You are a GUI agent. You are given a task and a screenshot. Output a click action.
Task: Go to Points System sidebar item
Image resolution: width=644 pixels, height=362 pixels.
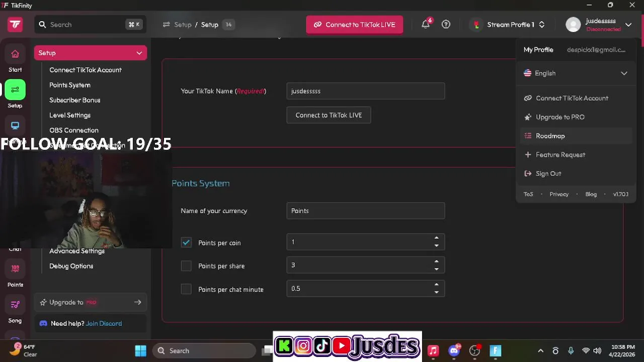click(70, 85)
